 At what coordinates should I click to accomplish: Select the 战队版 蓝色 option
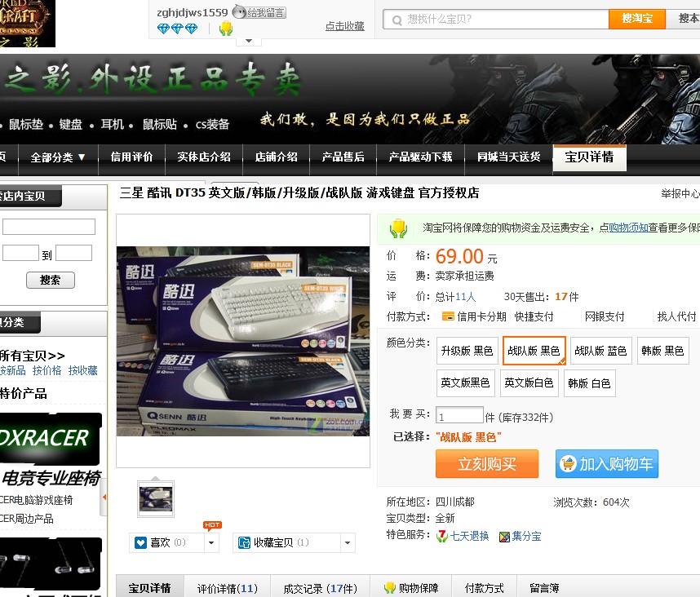[x=601, y=351]
